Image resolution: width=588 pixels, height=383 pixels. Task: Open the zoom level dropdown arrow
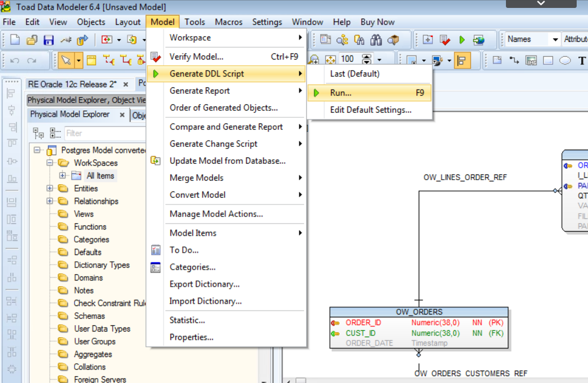(x=380, y=59)
